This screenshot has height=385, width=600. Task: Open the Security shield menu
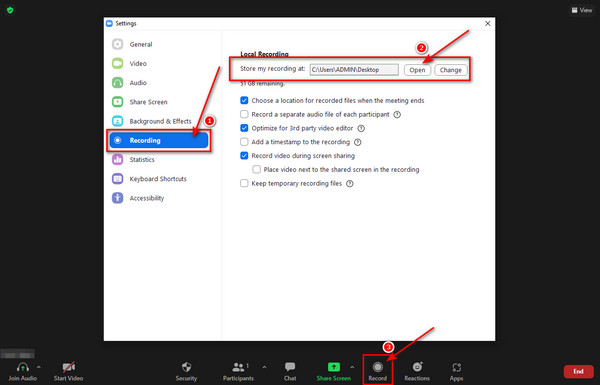[x=186, y=371]
